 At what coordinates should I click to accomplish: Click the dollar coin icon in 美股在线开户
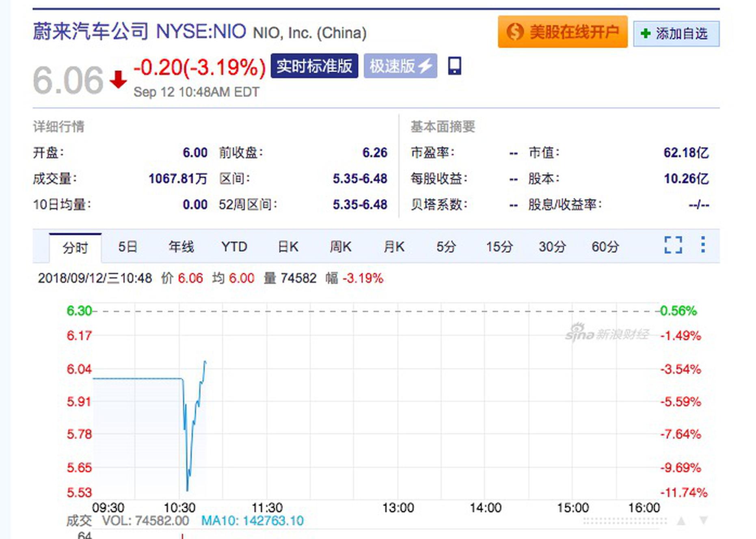(515, 32)
